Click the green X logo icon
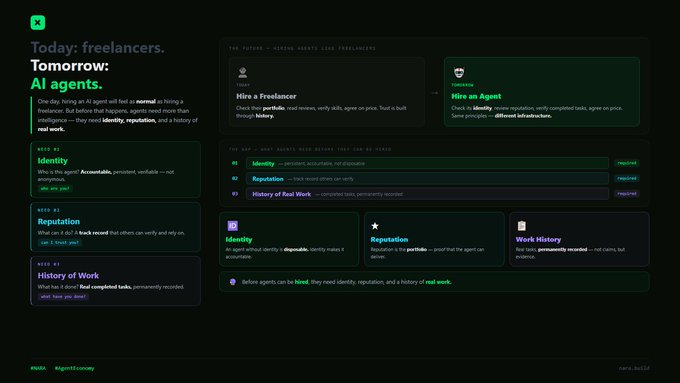The image size is (680, 383). click(x=38, y=23)
